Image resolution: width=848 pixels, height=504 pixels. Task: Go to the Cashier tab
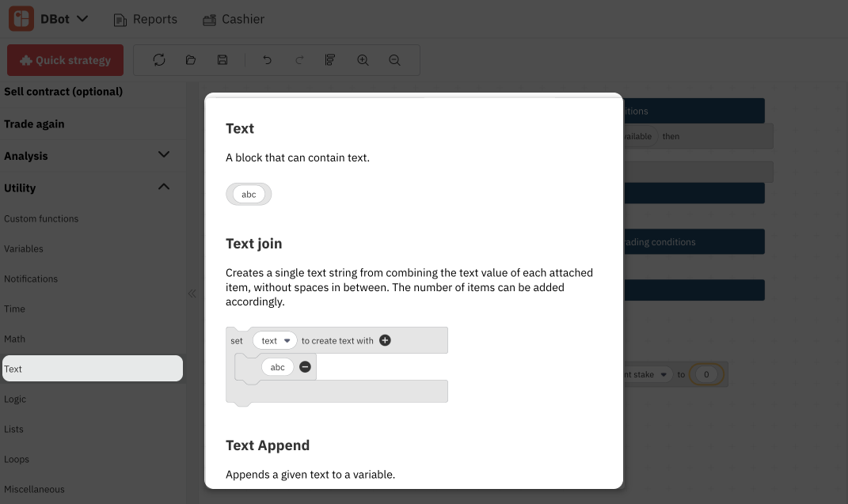pos(234,19)
